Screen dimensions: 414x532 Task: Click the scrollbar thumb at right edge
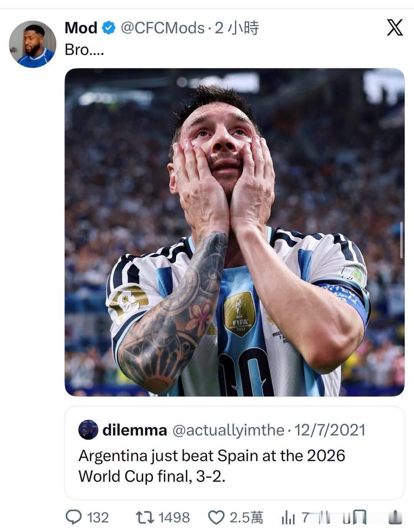[x=401, y=240]
